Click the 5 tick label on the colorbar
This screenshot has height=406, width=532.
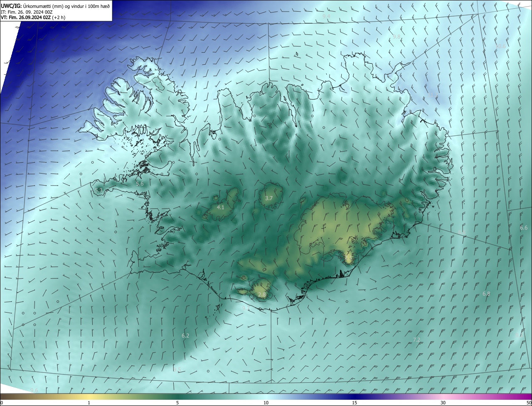click(177, 403)
